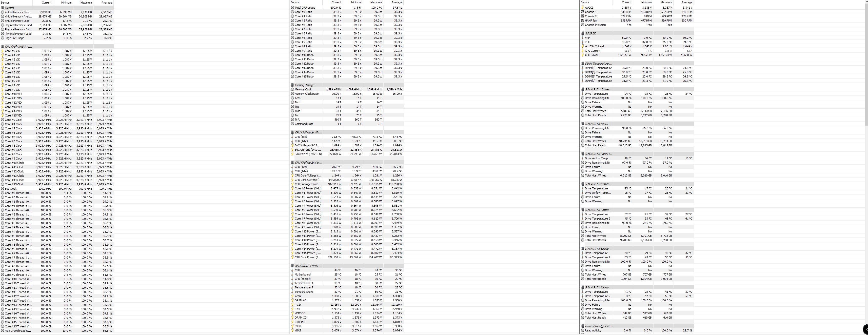Click the Current column header in left panel
Image resolution: width=868 pixels, height=335 pixels.
(x=47, y=3)
